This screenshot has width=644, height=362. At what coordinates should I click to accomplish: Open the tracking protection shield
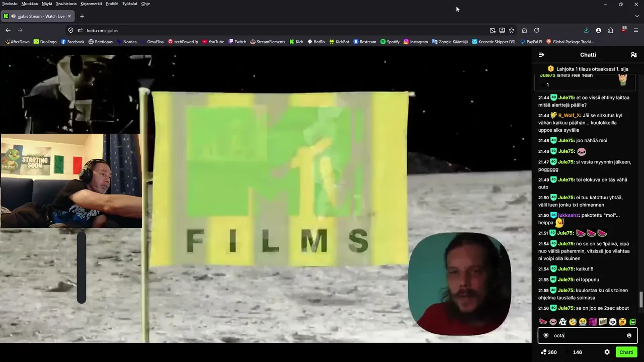71,30
